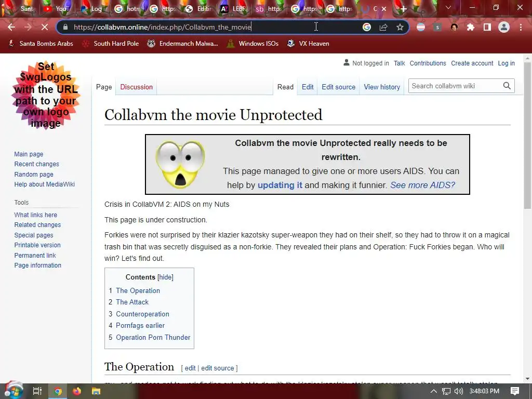This screenshot has height=399, width=532.
Task: Open the View history tab
Action: (382, 87)
